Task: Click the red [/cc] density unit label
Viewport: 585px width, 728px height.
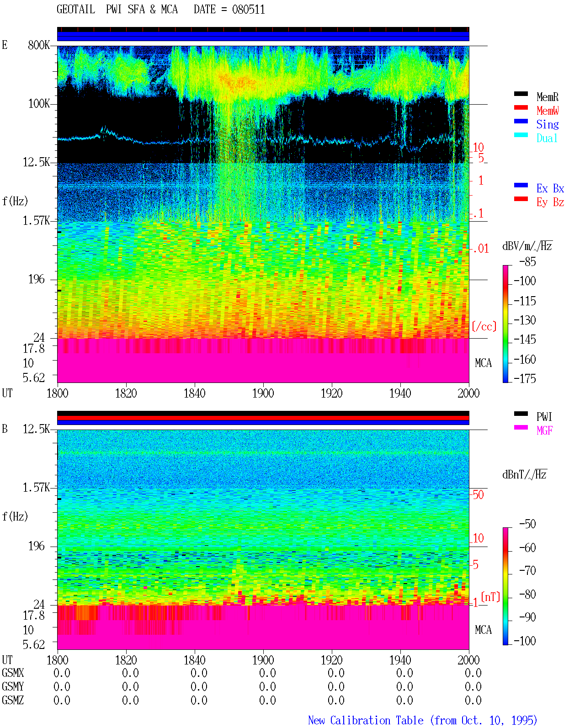Action: [484, 326]
